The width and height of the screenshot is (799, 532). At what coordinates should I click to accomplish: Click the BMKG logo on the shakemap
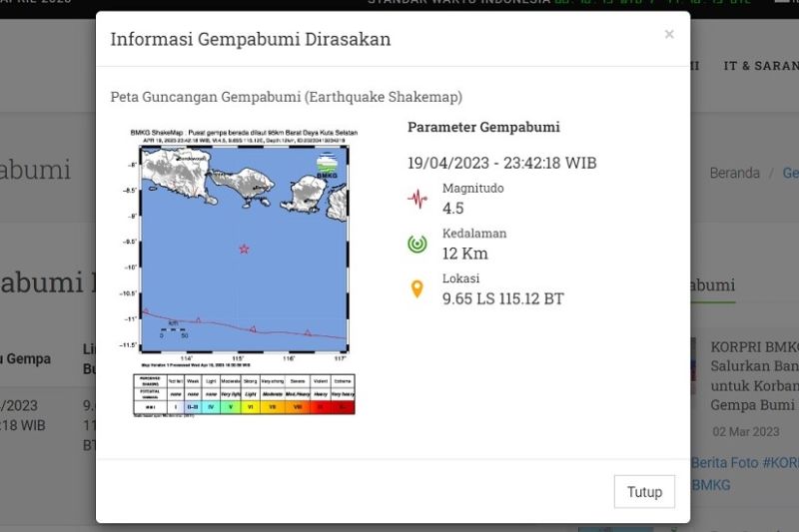pos(327,165)
